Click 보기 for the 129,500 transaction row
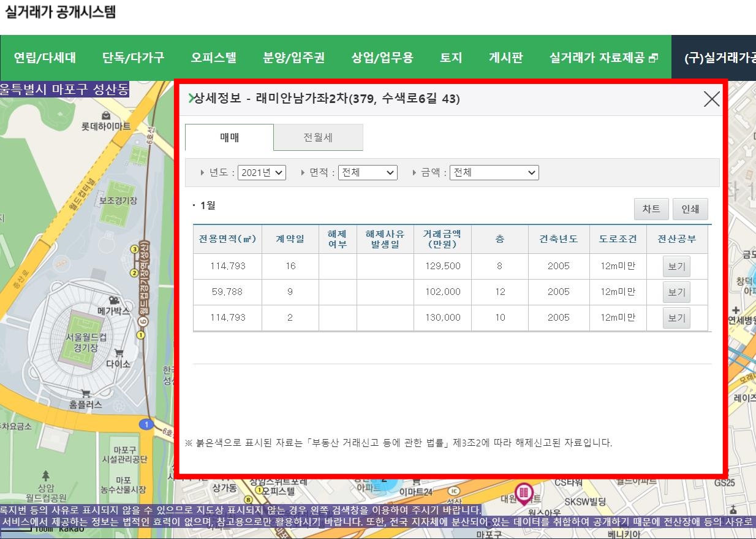This screenshot has width=756, height=539. (x=676, y=267)
